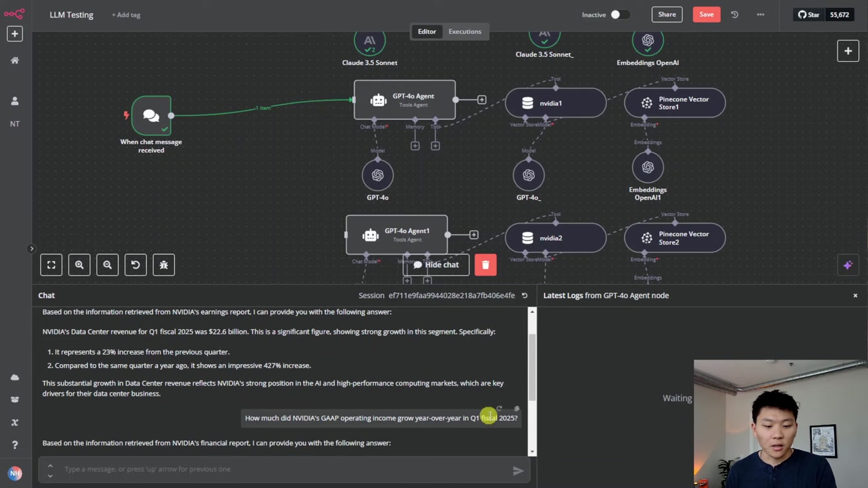Select the nvidia2 tool node
The image size is (868, 488).
click(x=555, y=238)
